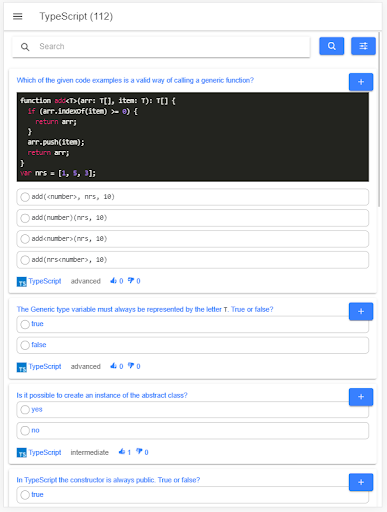Select answer add(number)(nrs, 10)
Image resolution: width=387 pixels, height=512 pixels.
[x=193, y=218]
